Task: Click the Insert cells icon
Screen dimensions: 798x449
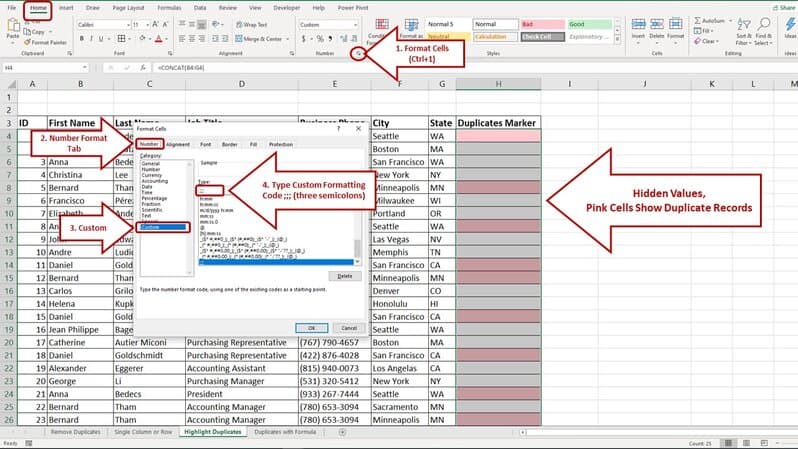Action: point(638,24)
